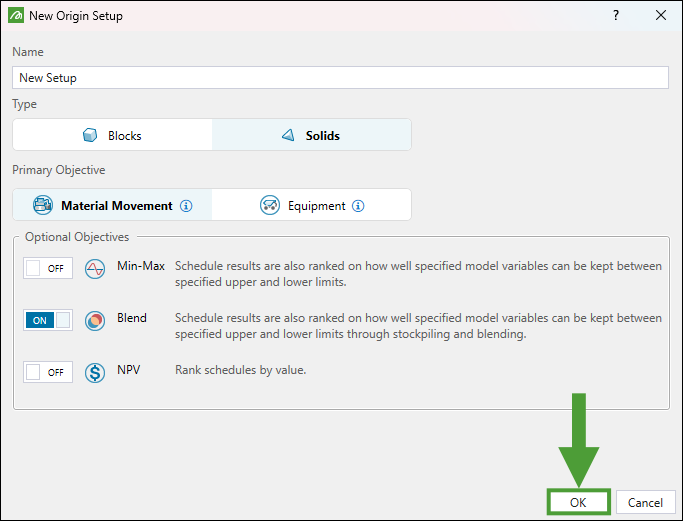Click the Min-Max wave icon
Image resolution: width=683 pixels, height=521 pixels.
coord(95,269)
